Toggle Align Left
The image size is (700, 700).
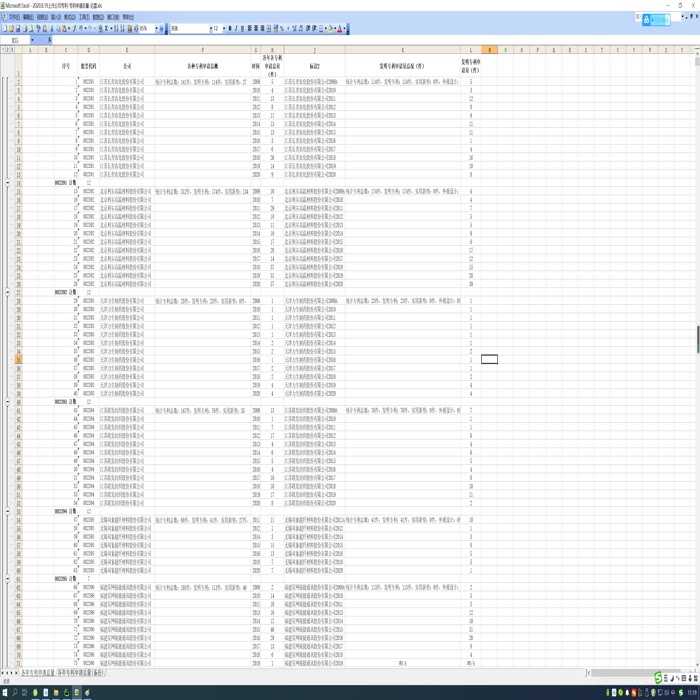(250, 29)
